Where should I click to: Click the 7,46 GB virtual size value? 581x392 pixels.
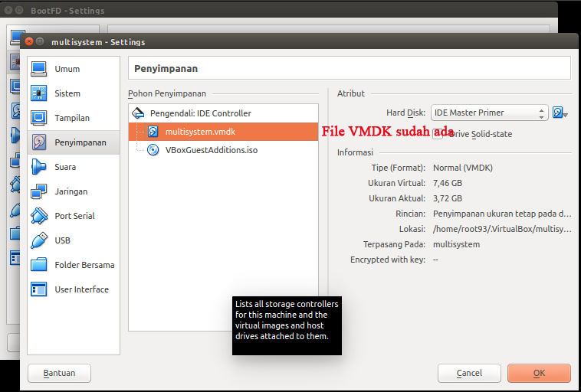pyautogui.click(x=448, y=183)
